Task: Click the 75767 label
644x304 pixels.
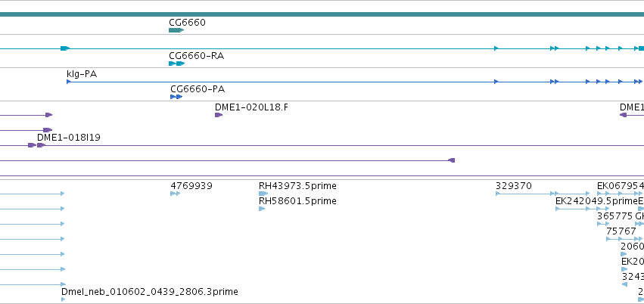Action: [621, 231]
